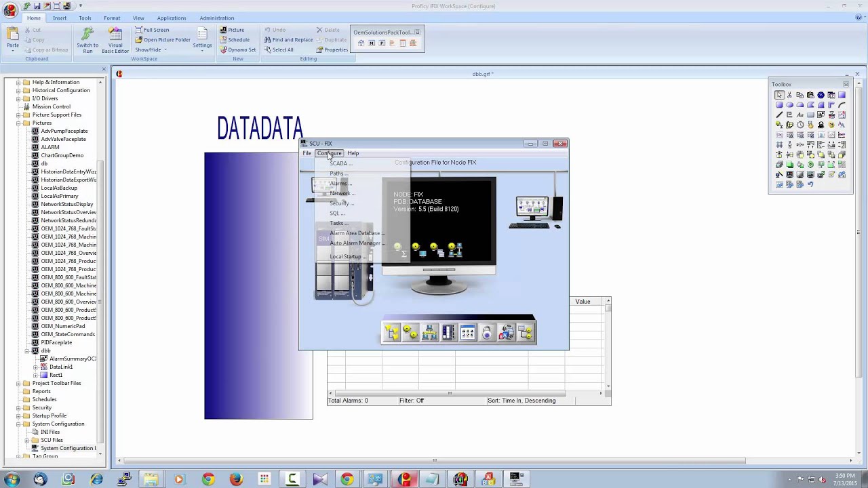Expand the Historical Configuration tree node
868x488 pixels.
click(18, 90)
